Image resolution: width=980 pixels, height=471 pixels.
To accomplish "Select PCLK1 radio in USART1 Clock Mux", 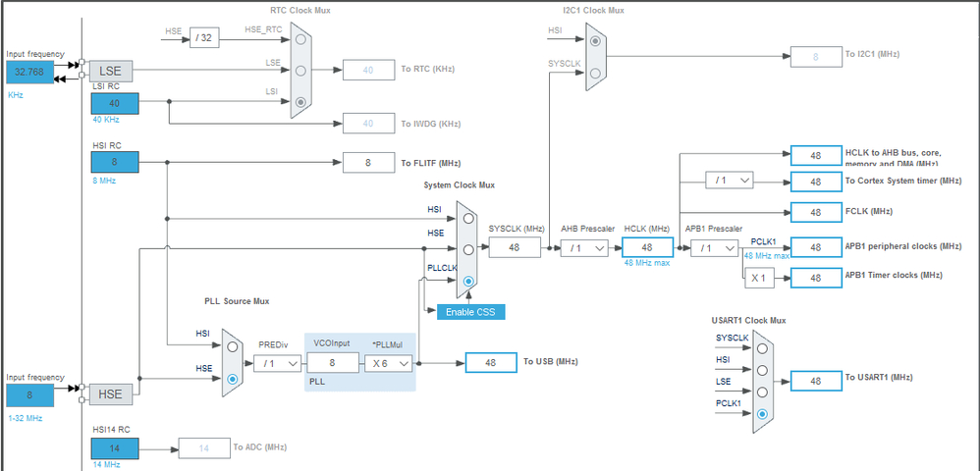I will pyautogui.click(x=762, y=414).
